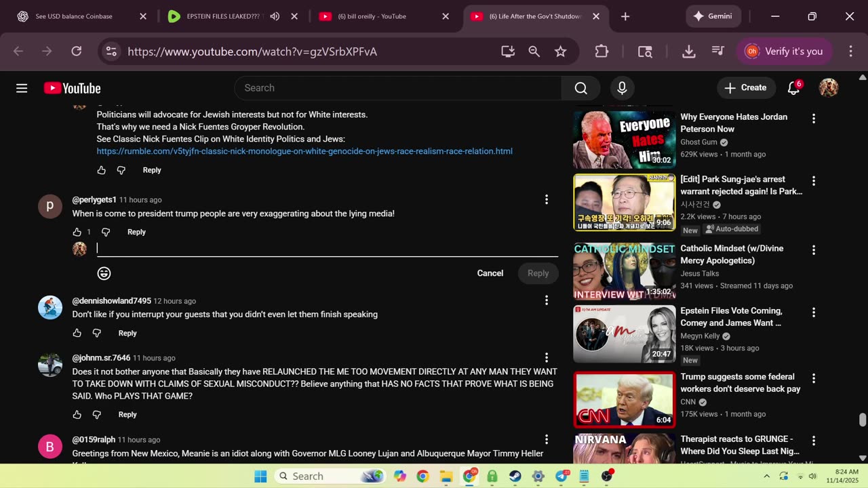Open options for Catholic Mindset video suggestion
Viewport: 868px width, 488px height.
point(814,250)
